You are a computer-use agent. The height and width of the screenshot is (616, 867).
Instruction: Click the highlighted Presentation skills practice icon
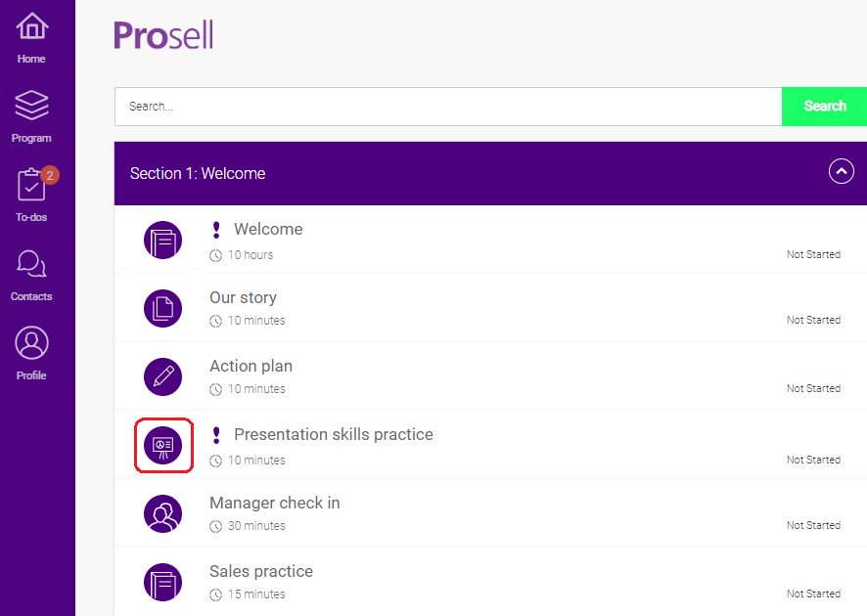163,445
